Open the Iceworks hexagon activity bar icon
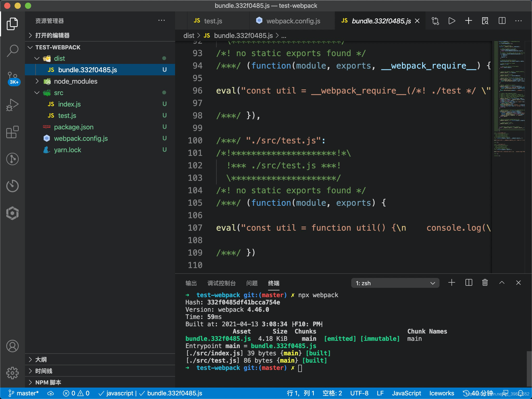Viewport: 532px width, 399px height. [12, 213]
